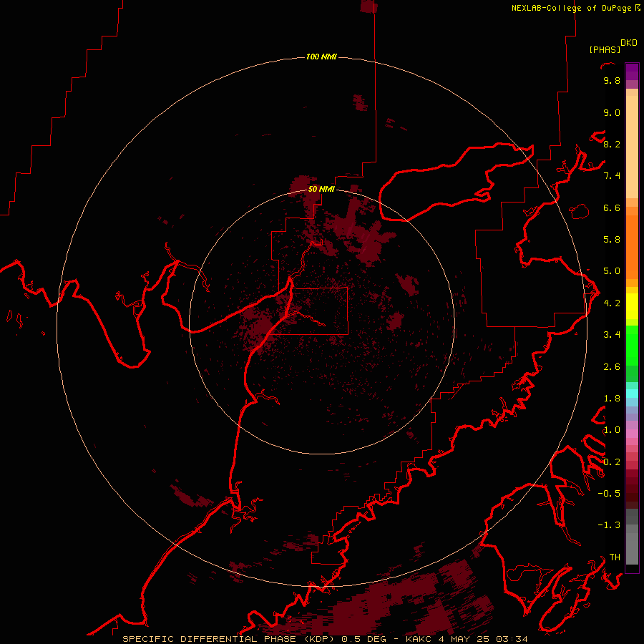Click the 1.0 scale value
This screenshot has height=644, width=644.
point(612,430)
